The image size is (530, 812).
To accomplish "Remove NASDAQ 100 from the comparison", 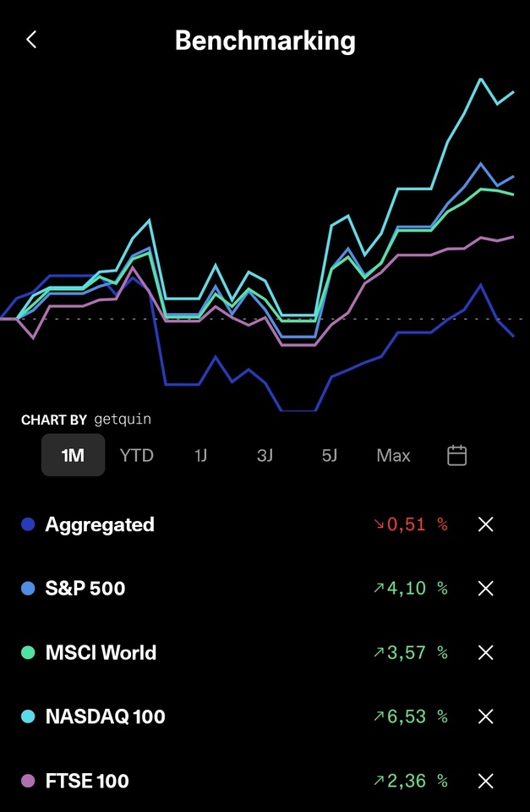I will [x=485, y=716].
